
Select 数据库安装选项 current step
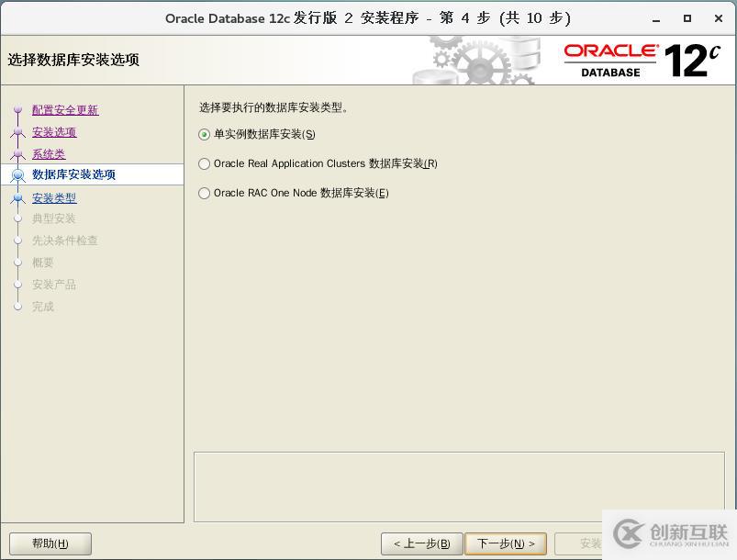[x=73, y=174]
